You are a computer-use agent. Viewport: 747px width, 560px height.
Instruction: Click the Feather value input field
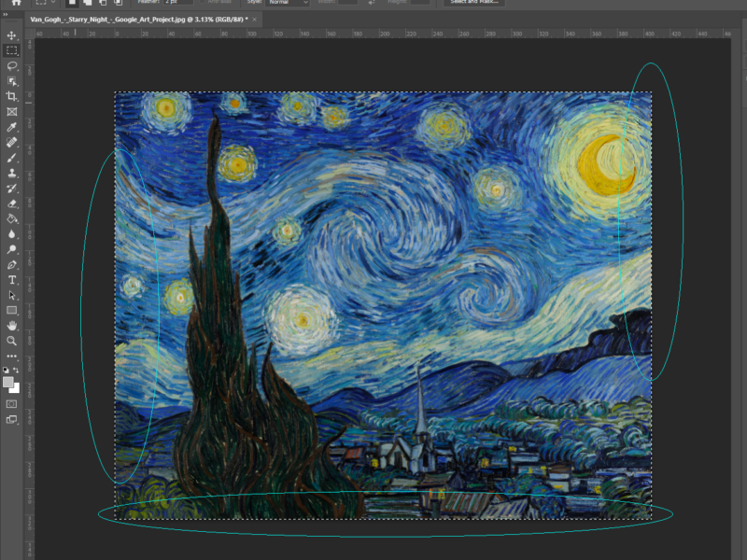177,3
